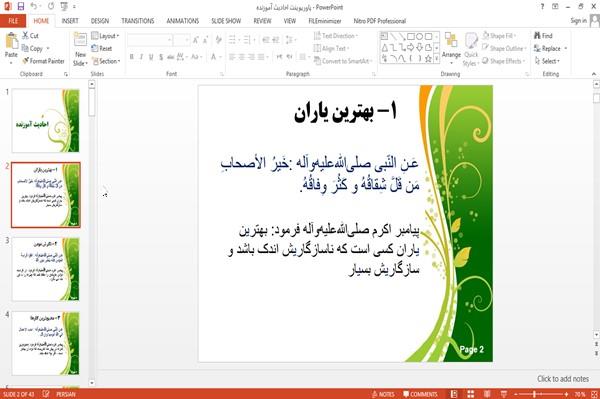This screenshot has height=399, width=600.
Task: Clear all formatting
Action: [218, 39]
